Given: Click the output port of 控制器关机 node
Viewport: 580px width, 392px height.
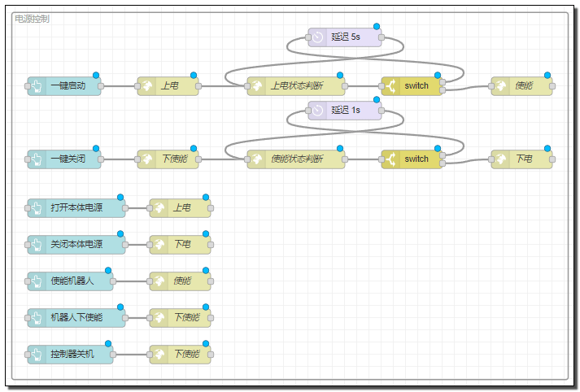Looking at the screenshot, I should tap(113, 355).
